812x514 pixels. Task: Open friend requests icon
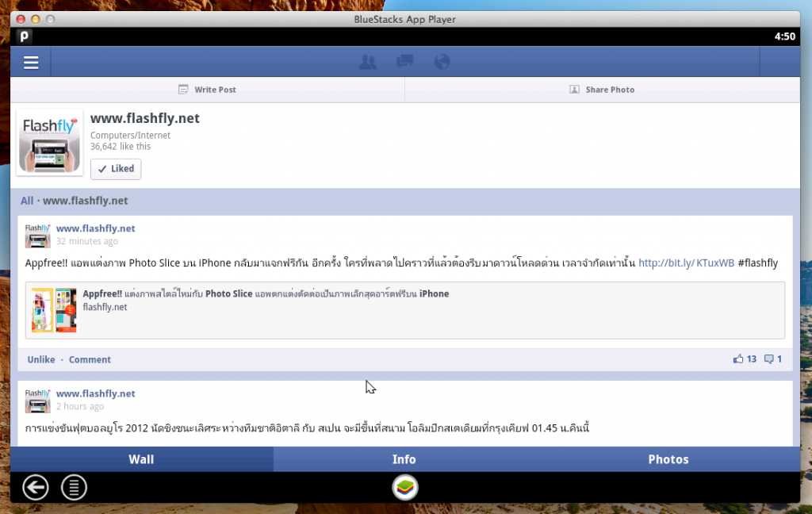[368, 62]
